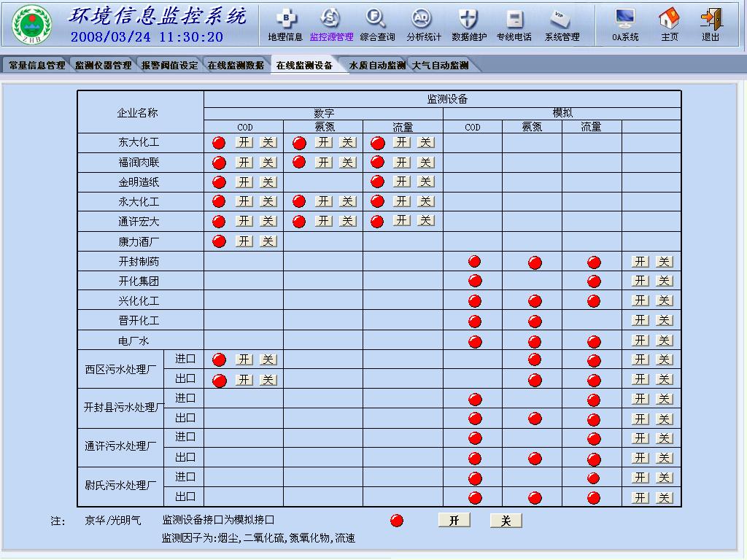
Task: Turn on analog device for 开封制药
Action: [640, 261]
